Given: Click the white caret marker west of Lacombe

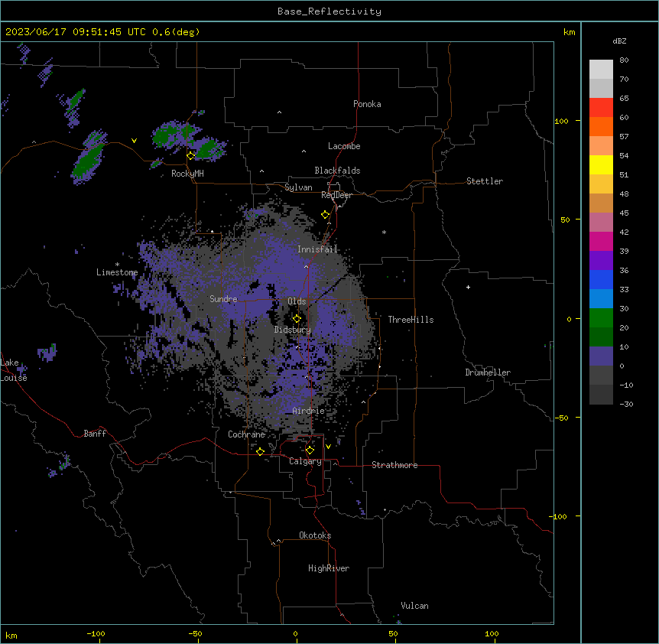Looking at the screenshot, I should pos(304,151).
